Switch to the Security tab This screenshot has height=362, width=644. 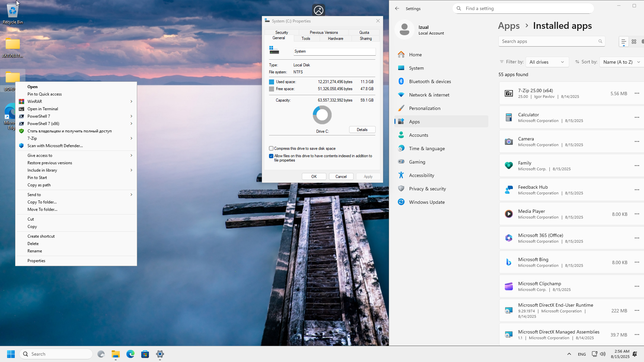point(281,33)
